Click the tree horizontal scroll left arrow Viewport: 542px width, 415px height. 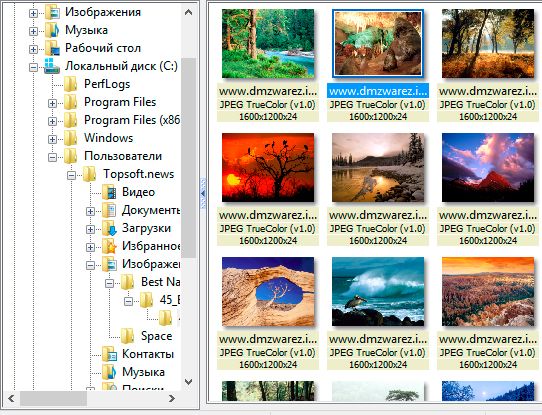tap(11, 398)
